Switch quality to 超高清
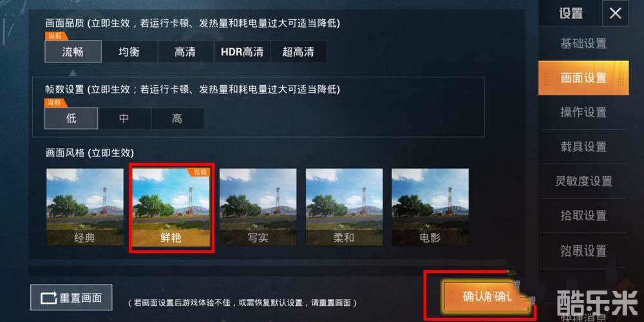 (298, 52)
